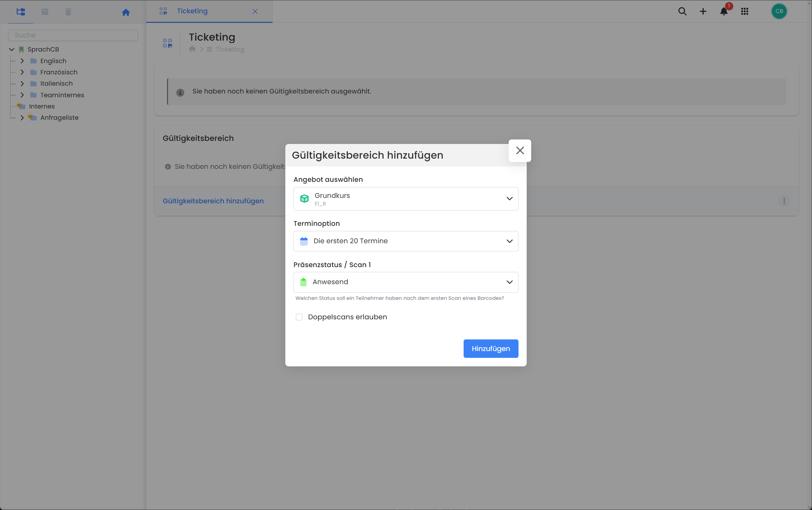Collapse the SprachCB tree root
Viewport: 812px width, 510px height.
click(x=12, y=49)
